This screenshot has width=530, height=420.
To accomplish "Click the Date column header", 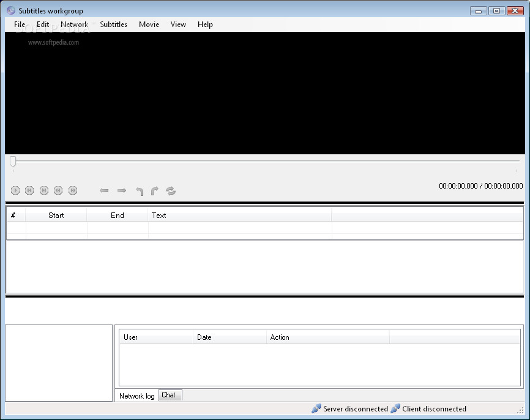I will pos(230,337).
